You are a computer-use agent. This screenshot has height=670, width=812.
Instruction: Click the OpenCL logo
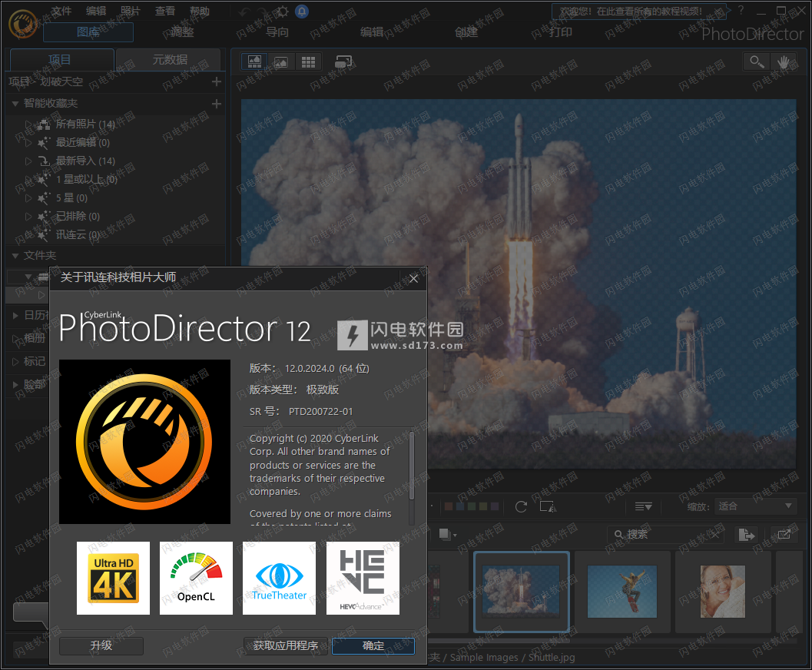pos(196,579)
